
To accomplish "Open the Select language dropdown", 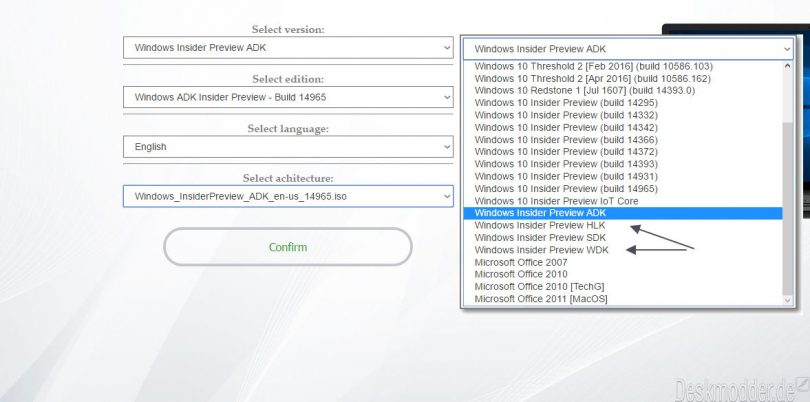I will pos(289,146).
